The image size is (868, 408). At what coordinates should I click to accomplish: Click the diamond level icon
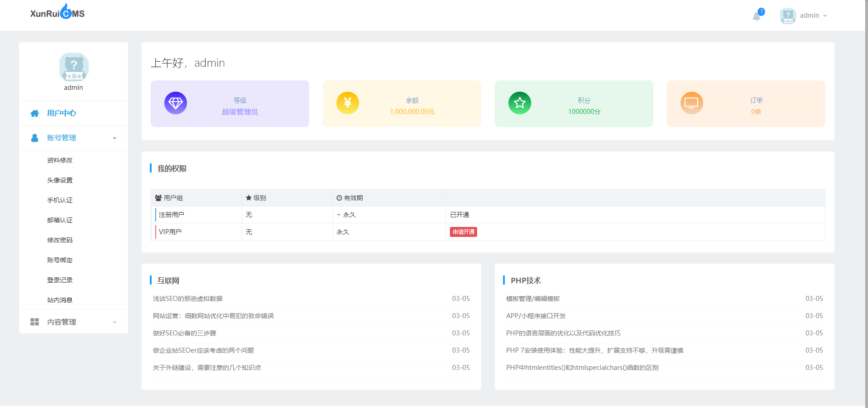(x=176, y=103)
